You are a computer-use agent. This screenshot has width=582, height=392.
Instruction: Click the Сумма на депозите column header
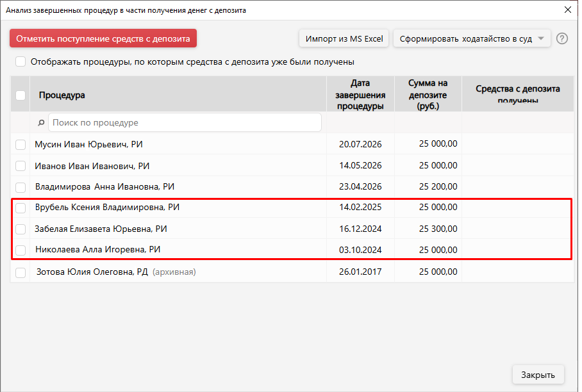pos(428,95)
